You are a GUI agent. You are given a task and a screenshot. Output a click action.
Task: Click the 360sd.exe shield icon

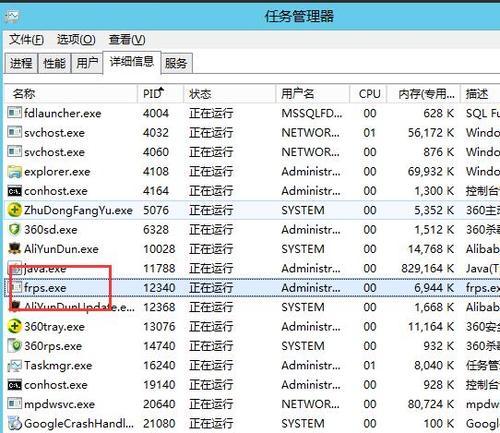click(x=14, y=229)
